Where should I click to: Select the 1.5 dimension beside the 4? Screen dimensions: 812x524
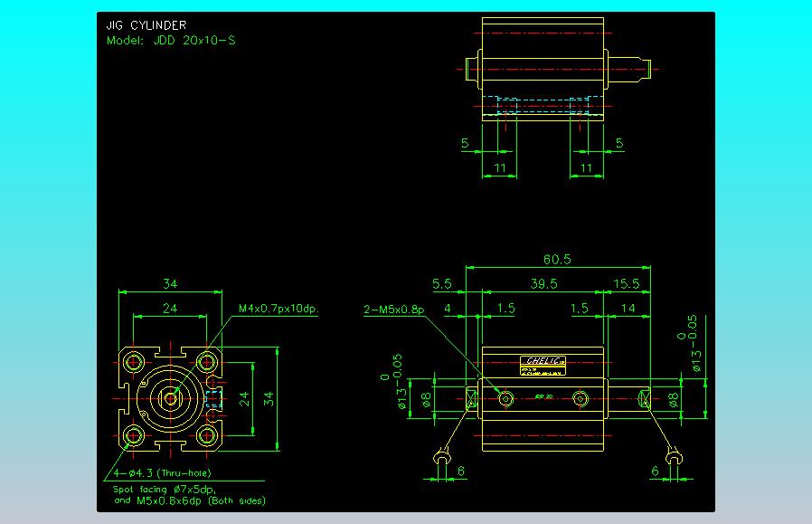506,309
